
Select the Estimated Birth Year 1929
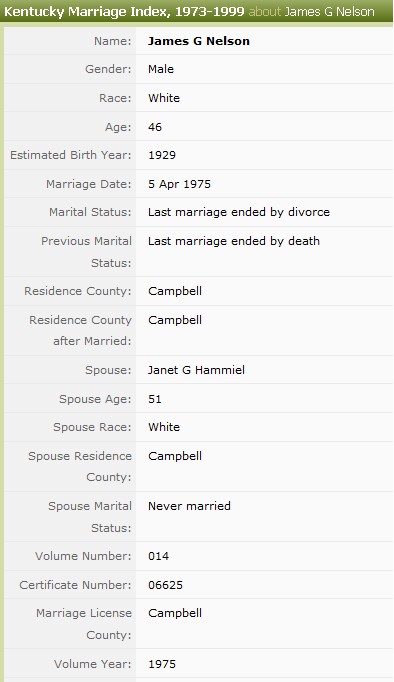pyautogui.click(x=162, y=155)
